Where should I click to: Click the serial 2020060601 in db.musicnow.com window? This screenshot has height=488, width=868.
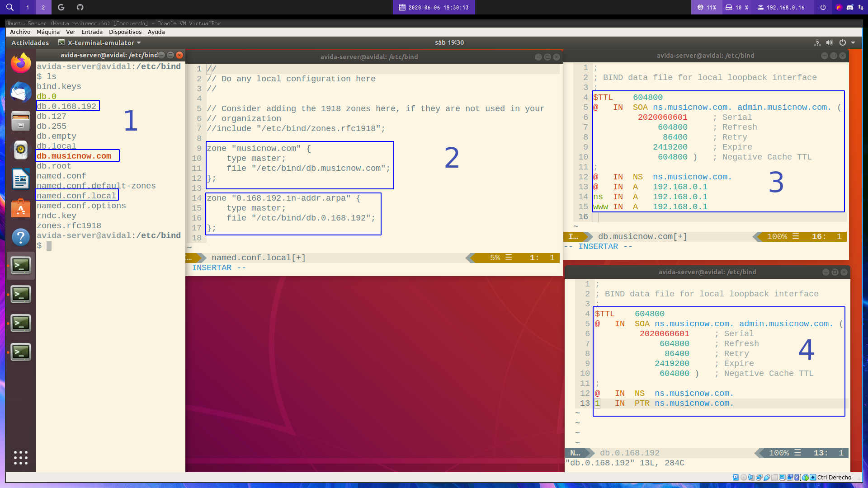click(662, 117)
